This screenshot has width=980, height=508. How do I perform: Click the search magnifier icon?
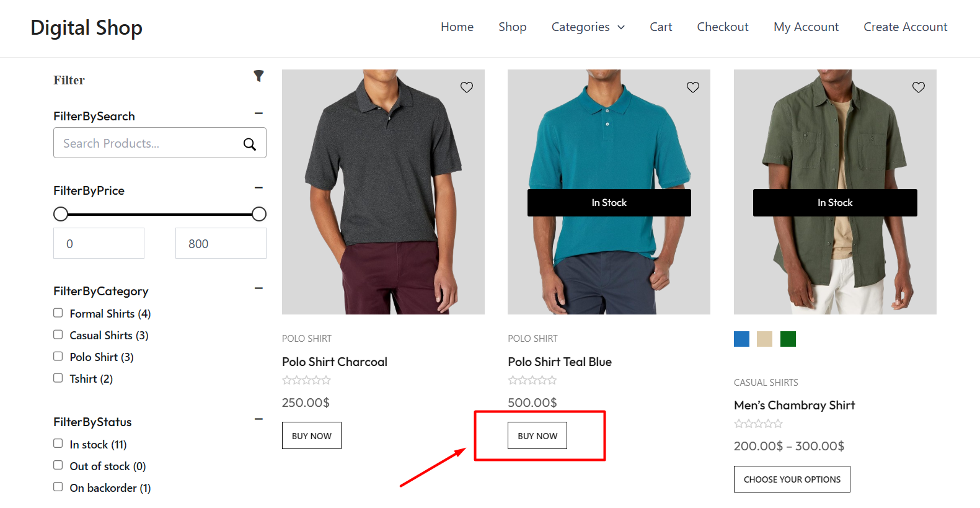tap(250, 143)
